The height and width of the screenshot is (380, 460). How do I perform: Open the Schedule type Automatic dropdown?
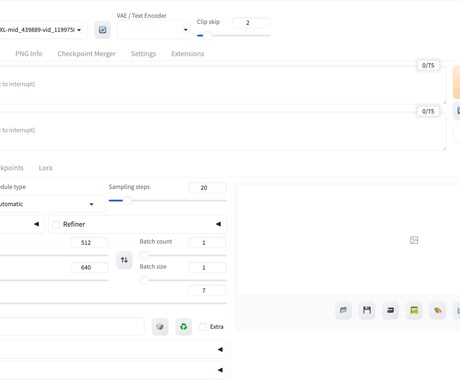[x=52, y=204]
